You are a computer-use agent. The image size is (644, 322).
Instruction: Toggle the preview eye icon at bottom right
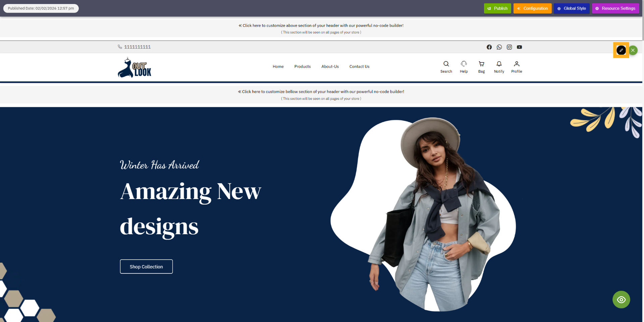click(x=621, y=300)
